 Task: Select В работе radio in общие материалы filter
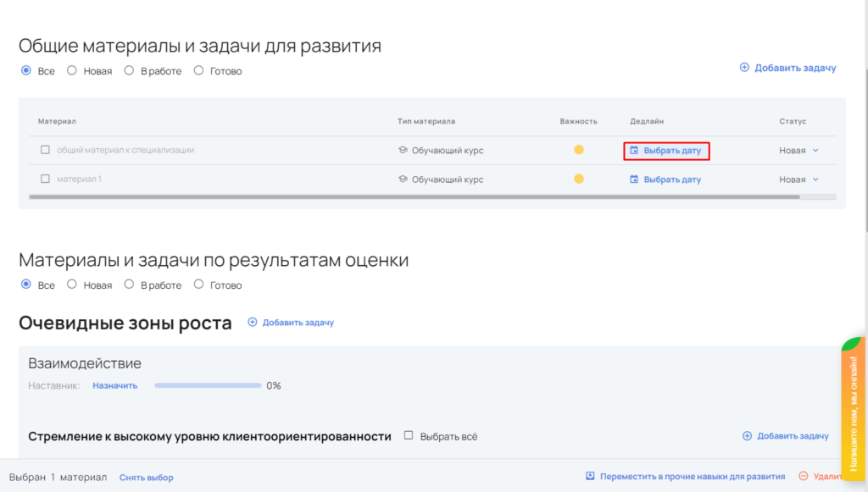[130, 71]
